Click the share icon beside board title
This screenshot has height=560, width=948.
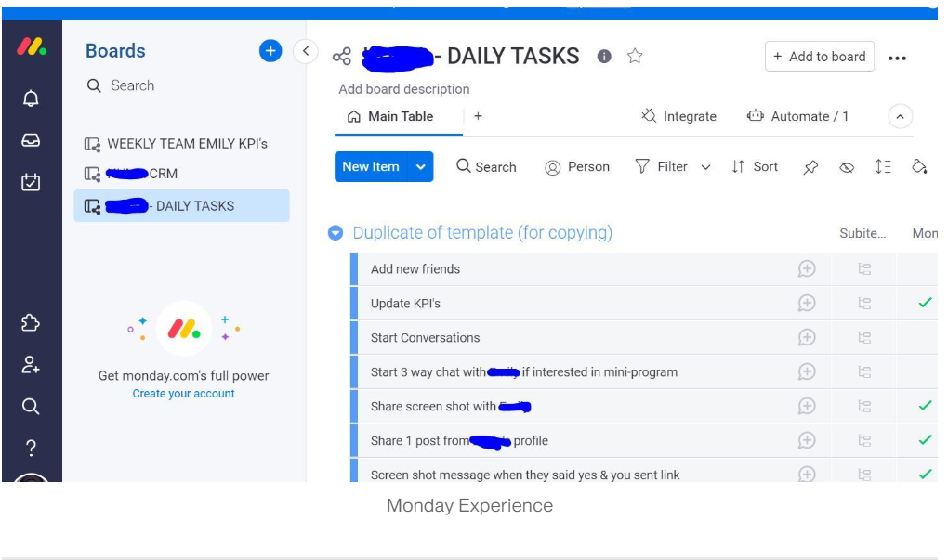[342, 57]
